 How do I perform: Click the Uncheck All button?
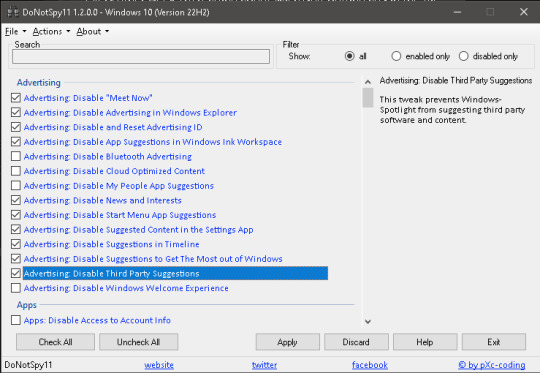tap(138, 342)
